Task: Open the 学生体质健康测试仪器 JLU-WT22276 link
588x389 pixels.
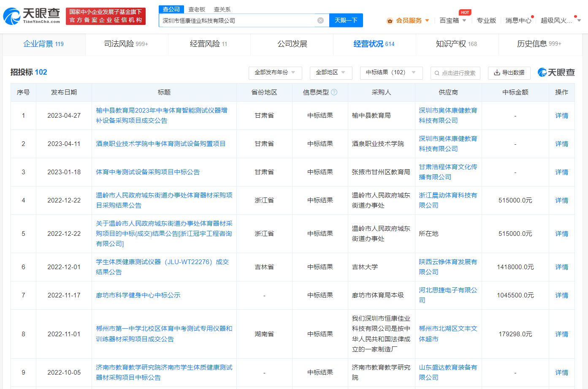Action: point(163,267)
